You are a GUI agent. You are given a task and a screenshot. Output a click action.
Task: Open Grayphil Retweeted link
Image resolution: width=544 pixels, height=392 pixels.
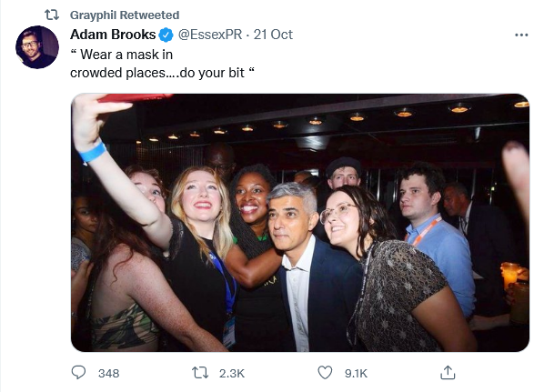pyautogui.click(x=125, y=15)
